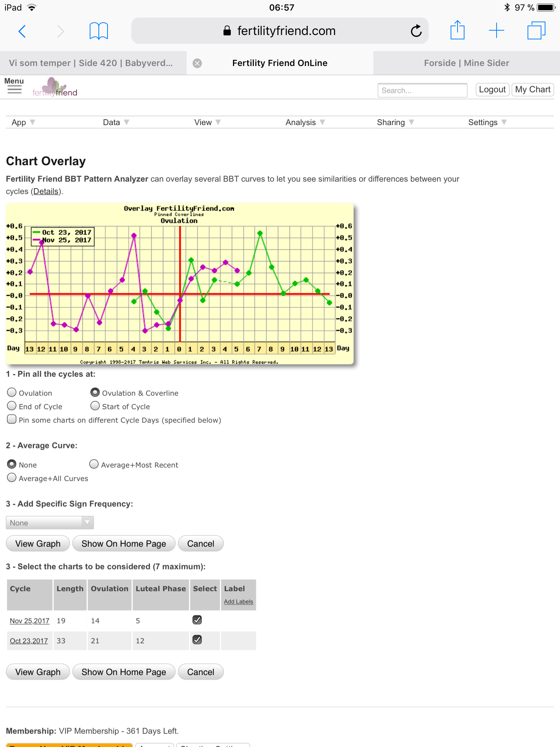Click the Fertility Friend logo
This screenshot has width=560, height=747.
tap(55, 88)
